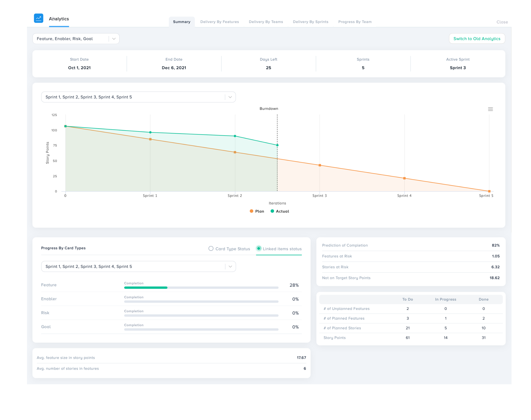Click the Plan data point at Sprint 3
531x420 pixels.
point(320,165)
